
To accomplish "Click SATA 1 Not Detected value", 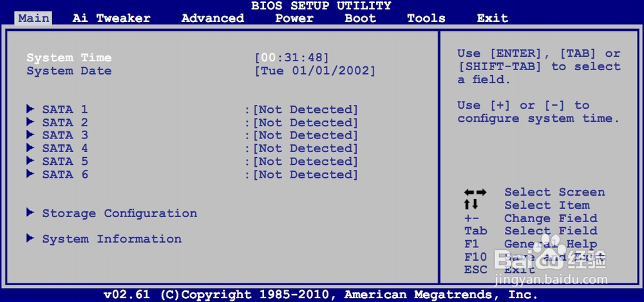I will [x=305, y=109].
